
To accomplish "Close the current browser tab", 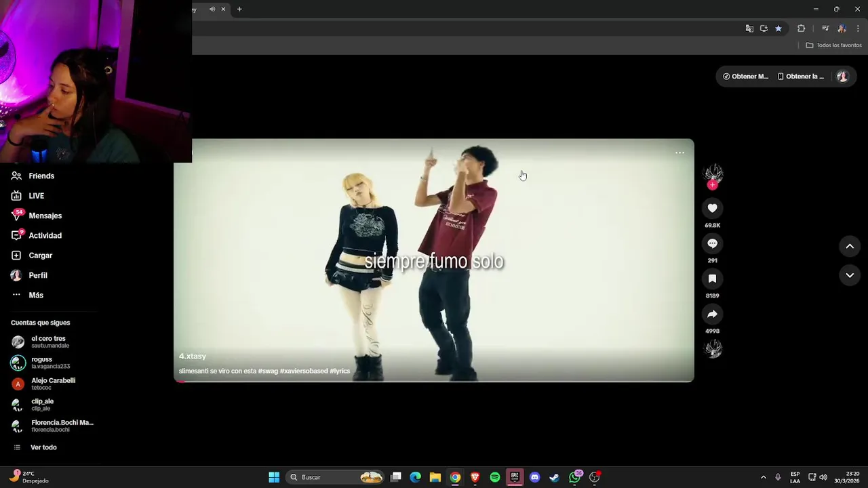I will [223, 9].
